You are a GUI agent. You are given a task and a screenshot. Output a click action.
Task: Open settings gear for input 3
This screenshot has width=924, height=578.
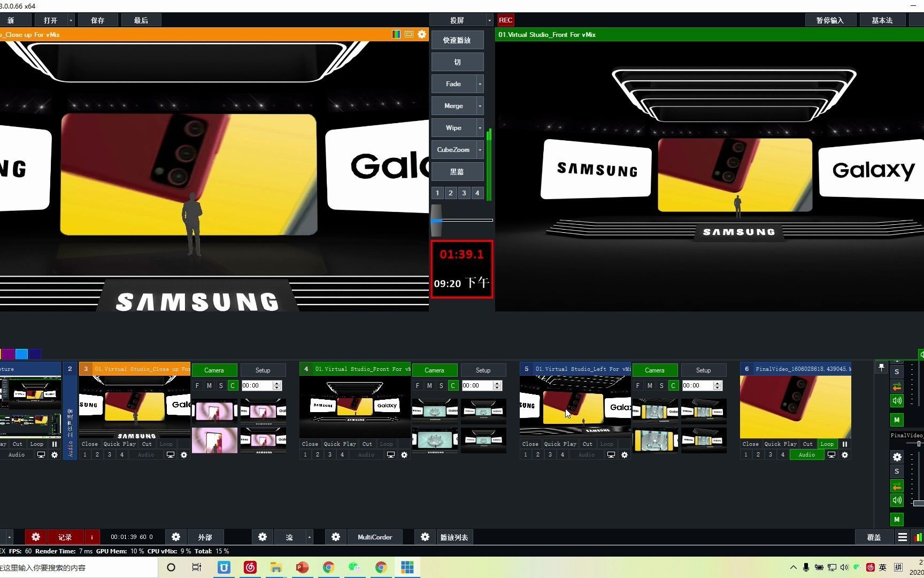(x=184, y=455)
